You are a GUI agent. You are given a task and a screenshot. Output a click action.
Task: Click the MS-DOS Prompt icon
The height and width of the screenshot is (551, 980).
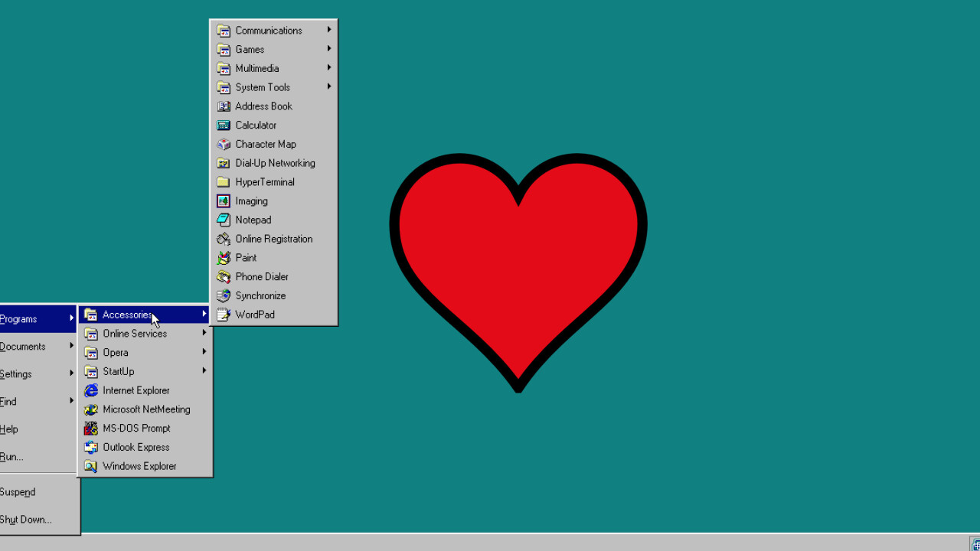[x=91, y=429]
